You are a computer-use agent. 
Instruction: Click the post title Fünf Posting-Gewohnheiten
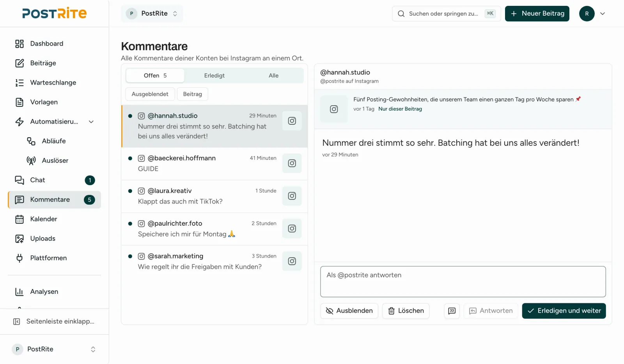click(467, 99)
